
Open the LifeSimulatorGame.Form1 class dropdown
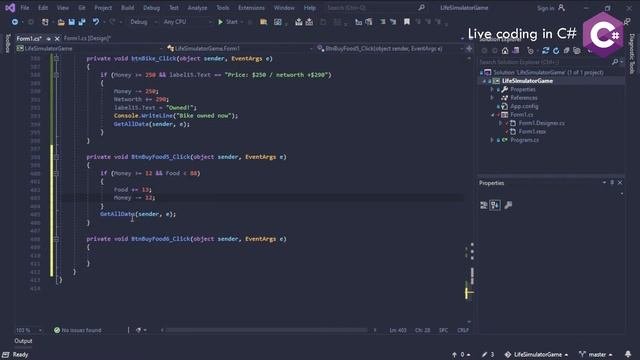[240, 49]
